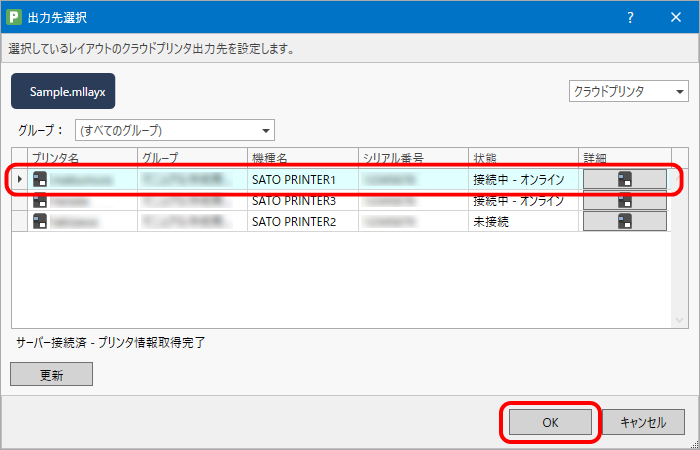Select the SATO PRINTER3 cell
The image size is (700, 450).
click(x=303, y=200)
